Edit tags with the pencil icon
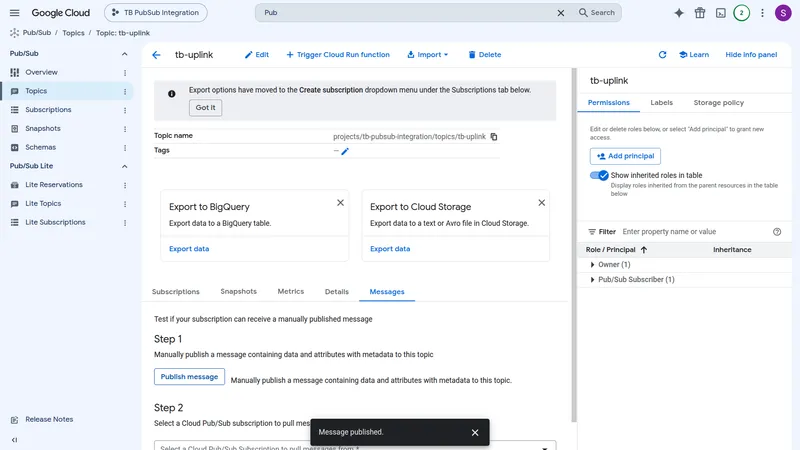This screenshot has height=450, width=800. pyautogui.click(x=345, y=151)
